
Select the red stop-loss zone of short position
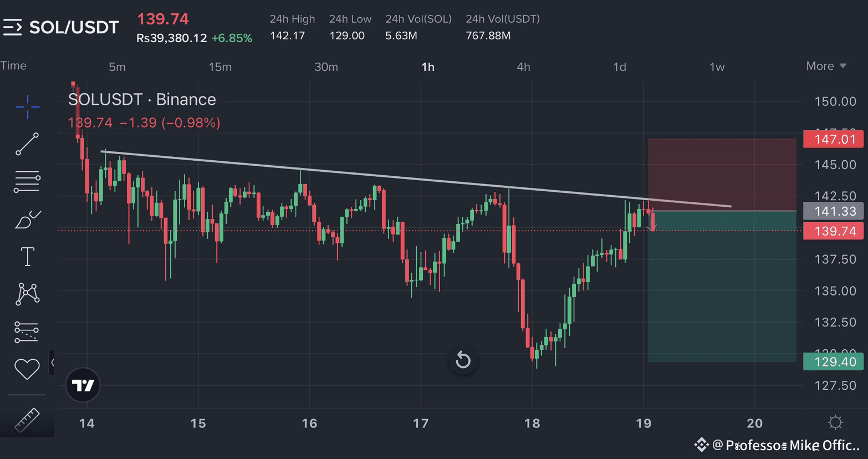pyautogui.click(x=722, y=175)
